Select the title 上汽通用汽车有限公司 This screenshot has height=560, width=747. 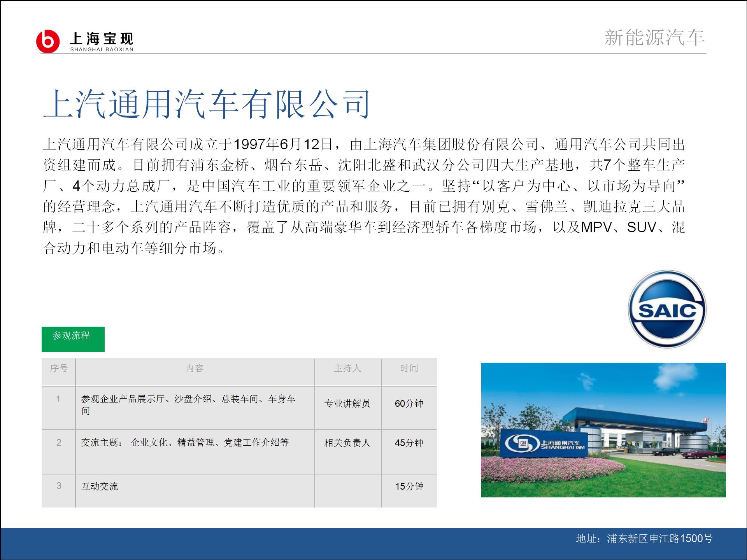click(x=207, y=104)
